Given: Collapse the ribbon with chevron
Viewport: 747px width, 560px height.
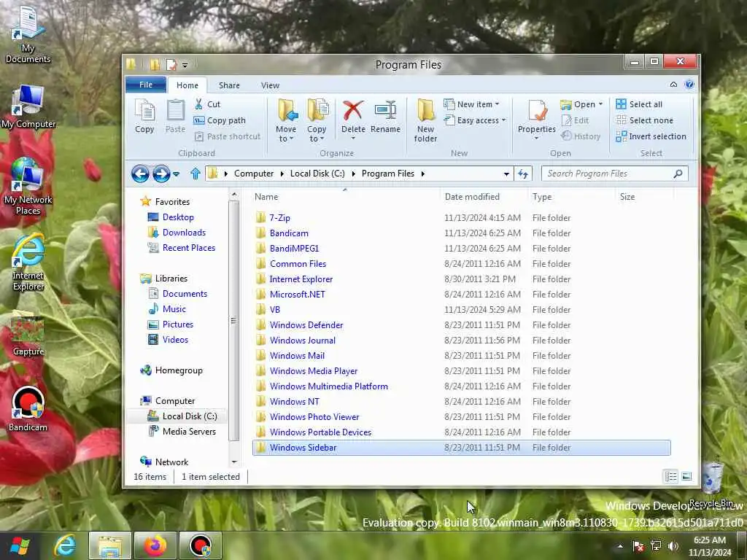Looking at the screenshot, I should point(673,85).
